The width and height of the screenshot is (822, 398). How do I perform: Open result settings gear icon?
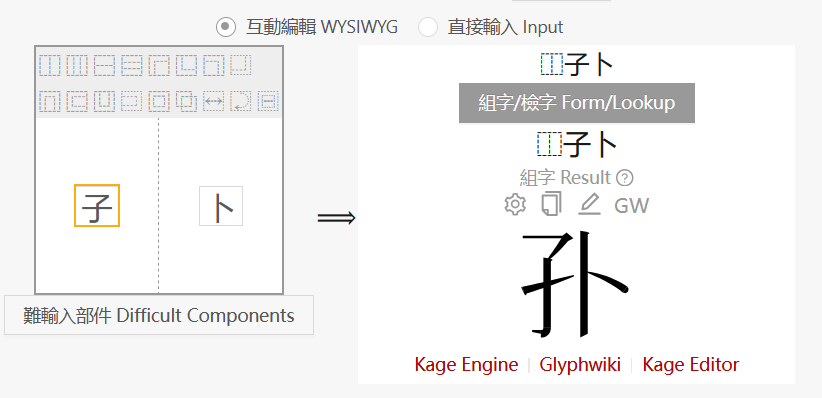point(515,205)
